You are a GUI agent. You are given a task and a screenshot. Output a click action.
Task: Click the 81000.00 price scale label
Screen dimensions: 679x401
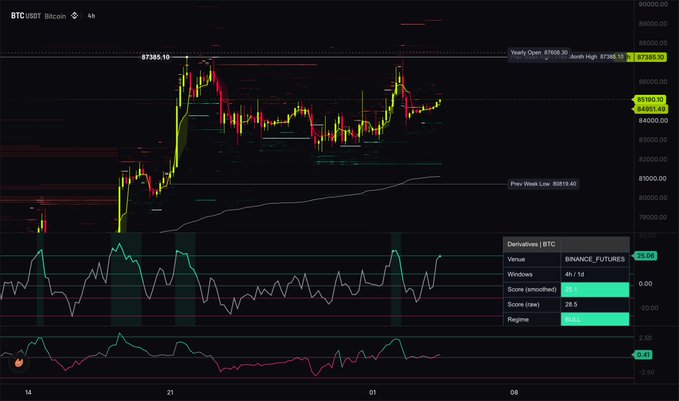[653, 178]
